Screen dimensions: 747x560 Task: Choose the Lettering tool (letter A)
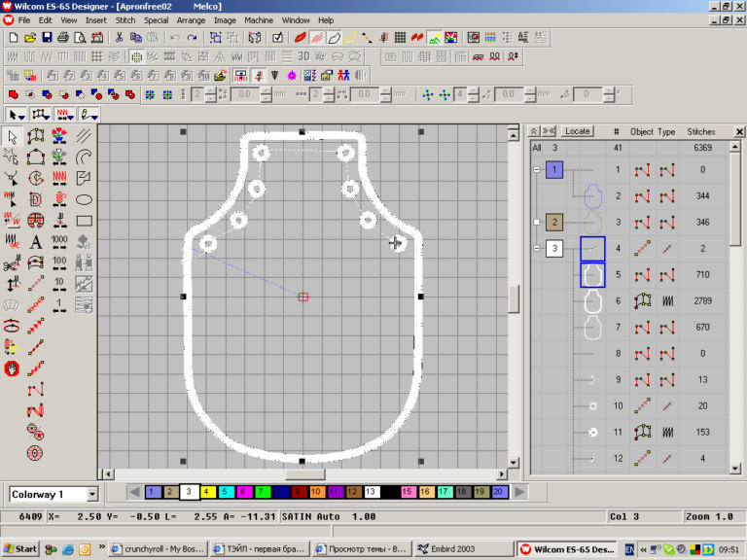point(36,241)
